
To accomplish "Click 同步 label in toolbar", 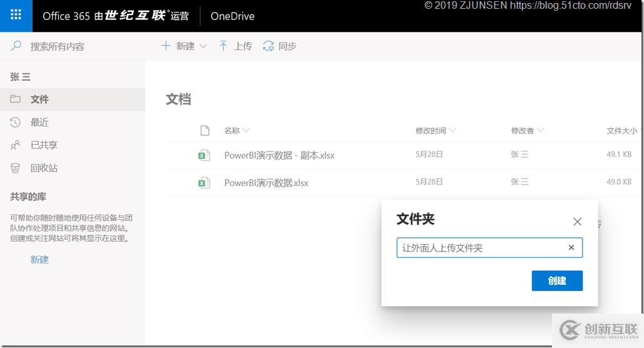I will pos(288,46).
